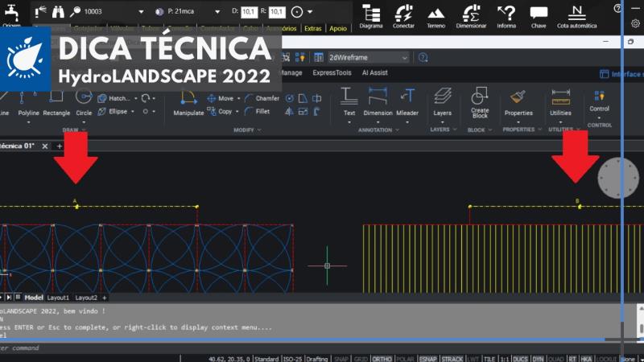Click the R value input field

(277, 12)
